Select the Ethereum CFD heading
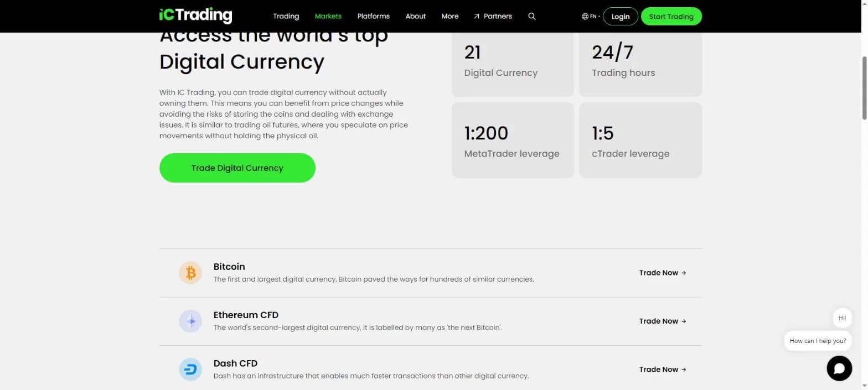Screen dimensions: 868x390 coord(246,315)
